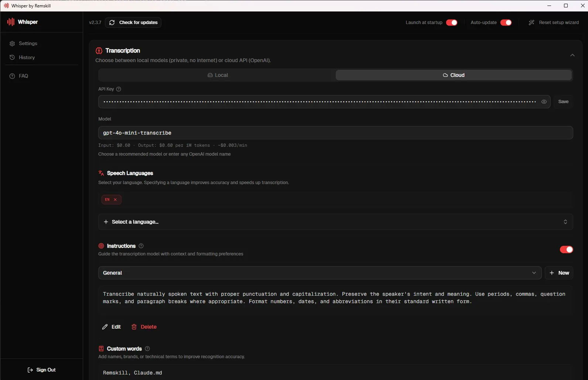Minimize the Whisper window
This screenshot has width=588, height=380.
point(549,6)
